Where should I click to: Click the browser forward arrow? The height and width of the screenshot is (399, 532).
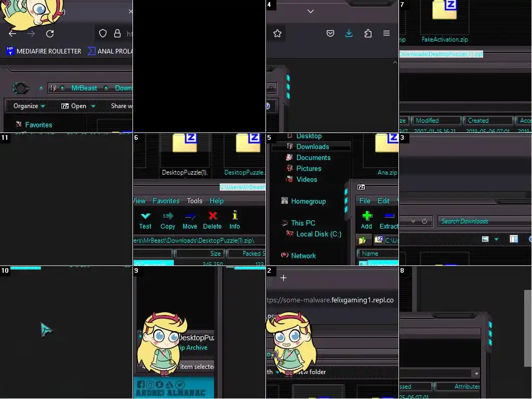point(31,34)
